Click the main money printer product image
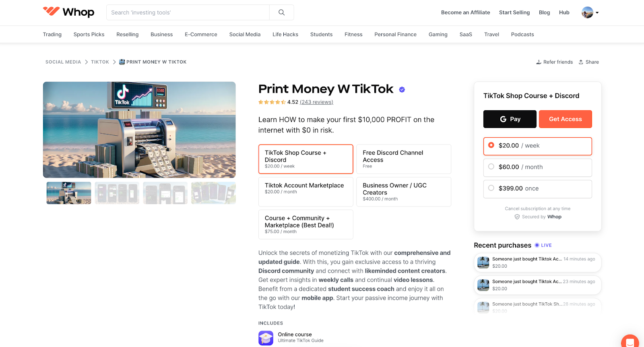Viewport: 644px width, 347px height. (x=139, y=130)
